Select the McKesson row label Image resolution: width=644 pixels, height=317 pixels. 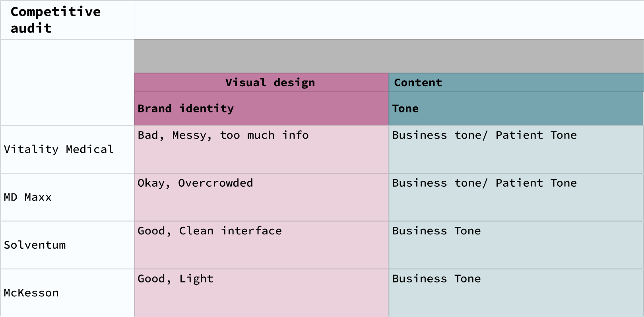tap(67, 293)
